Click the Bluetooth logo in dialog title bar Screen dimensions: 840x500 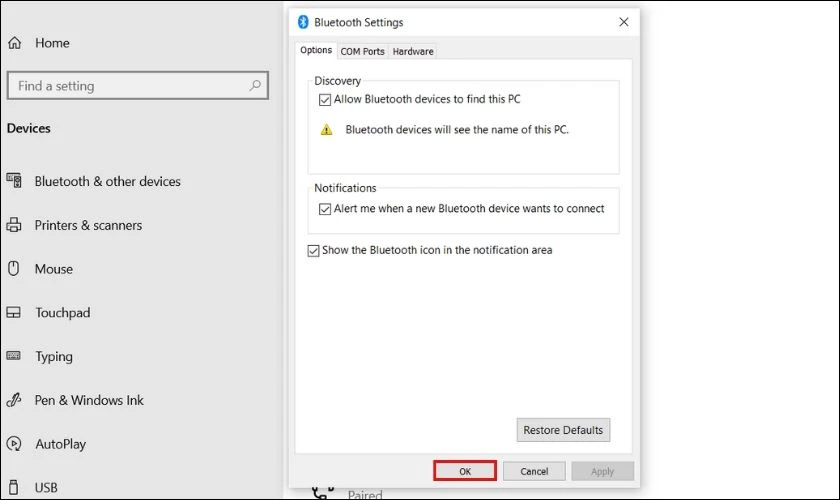(303, 22)
